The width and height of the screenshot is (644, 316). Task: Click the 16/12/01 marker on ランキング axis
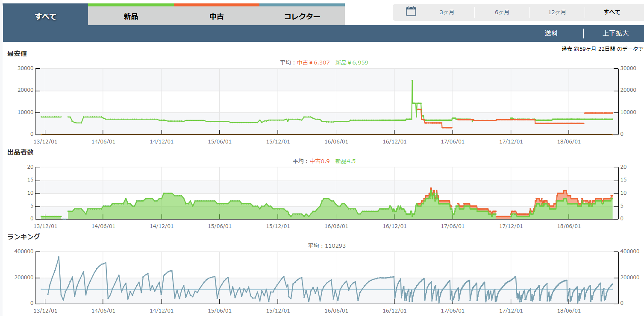pyautogui.click(x=394, y=310)
